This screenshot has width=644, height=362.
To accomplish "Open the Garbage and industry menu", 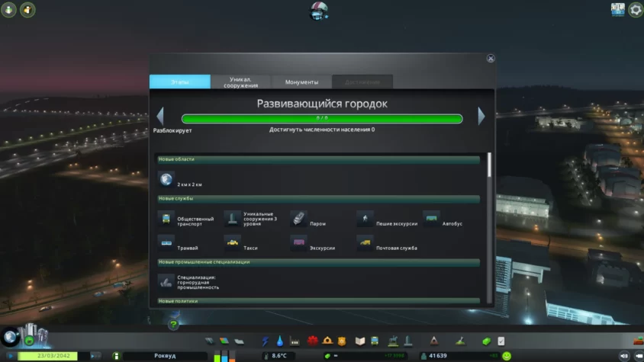I will click(295, 341).
